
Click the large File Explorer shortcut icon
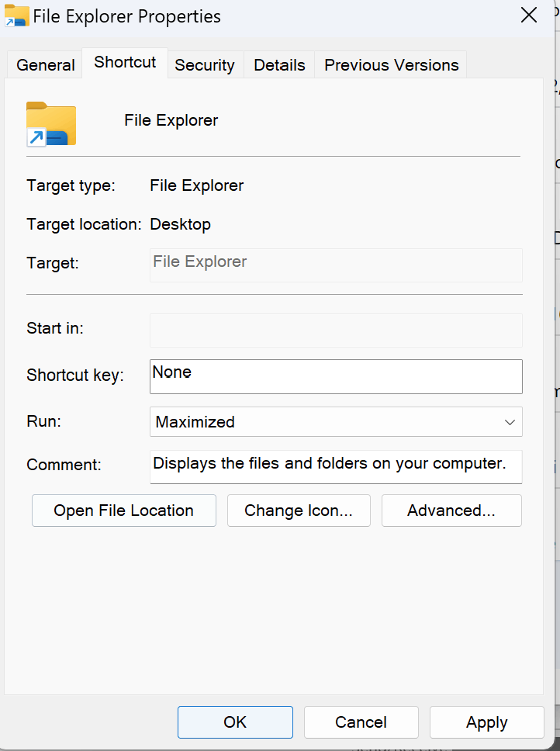(x=51, y=123)
